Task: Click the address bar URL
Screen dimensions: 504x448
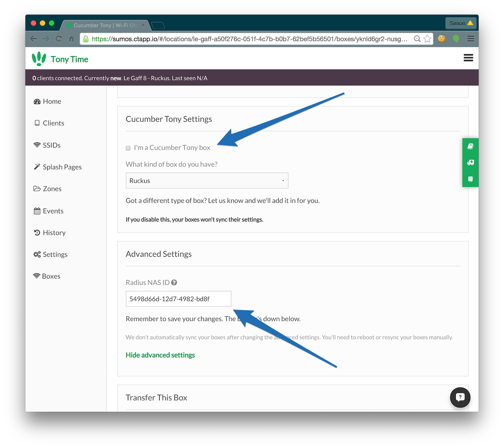Action: coord(249,39)
